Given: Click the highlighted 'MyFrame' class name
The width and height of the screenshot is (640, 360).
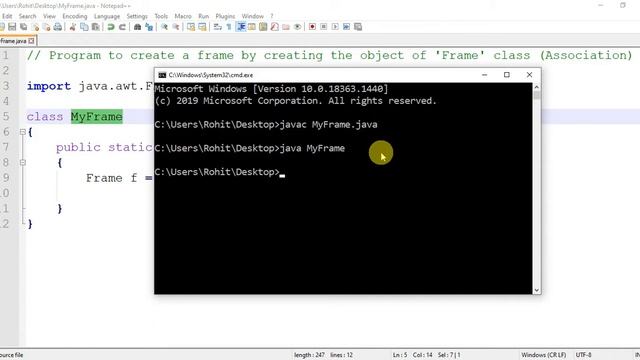Looking at the screenshot, I should point(97,117).
